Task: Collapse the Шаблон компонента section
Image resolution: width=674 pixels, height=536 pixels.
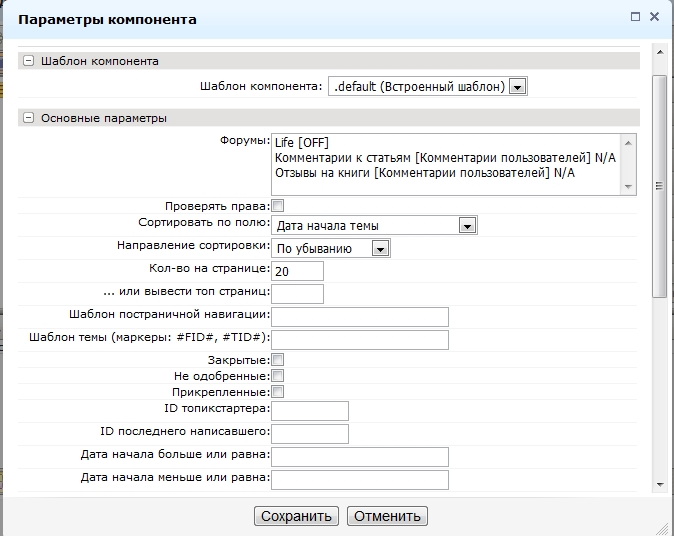Action: [x=29, y=61]
